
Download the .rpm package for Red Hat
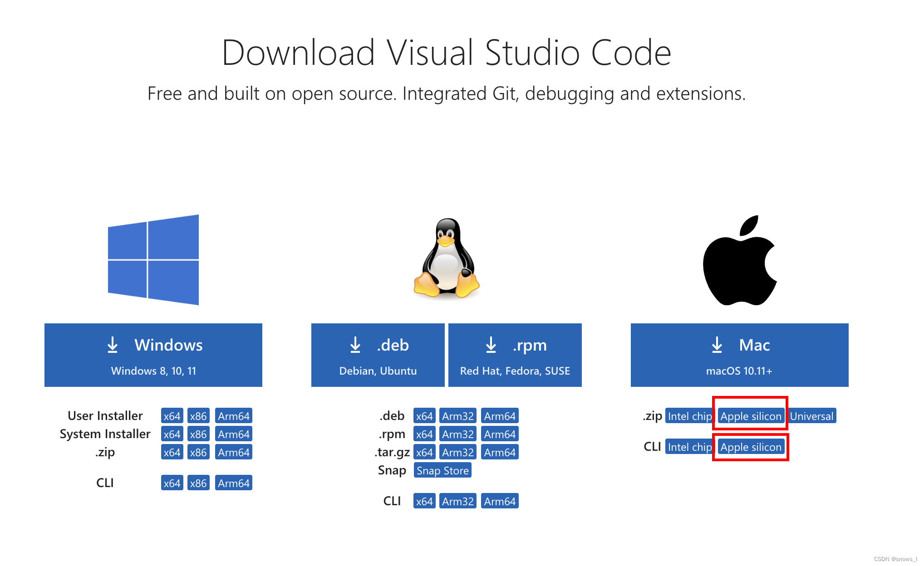click(515, 355)
